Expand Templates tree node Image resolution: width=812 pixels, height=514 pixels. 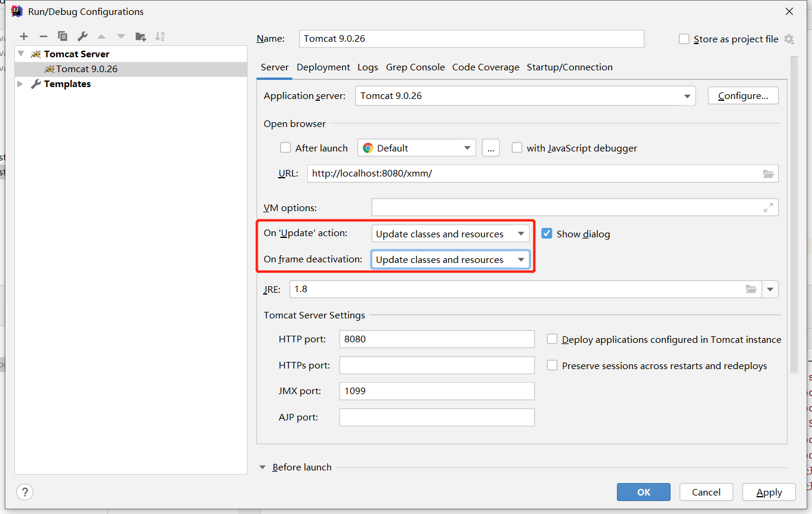pyautogui.click(x=20, y=84)
